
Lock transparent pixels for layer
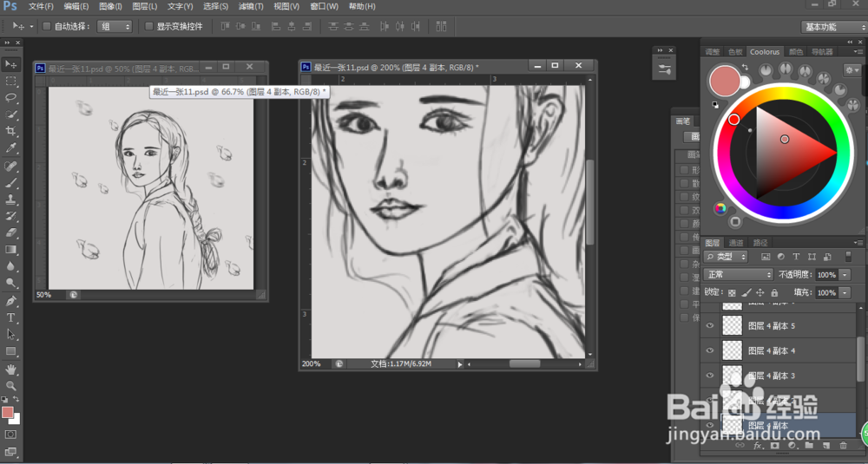[x=732, y=292]
